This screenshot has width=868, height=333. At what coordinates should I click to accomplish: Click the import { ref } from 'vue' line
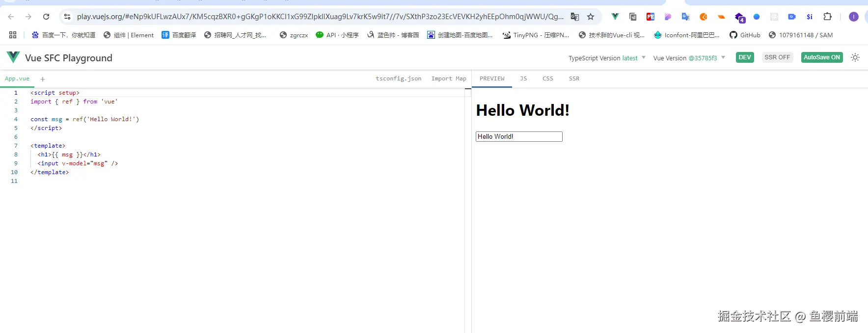coord(74,102)
